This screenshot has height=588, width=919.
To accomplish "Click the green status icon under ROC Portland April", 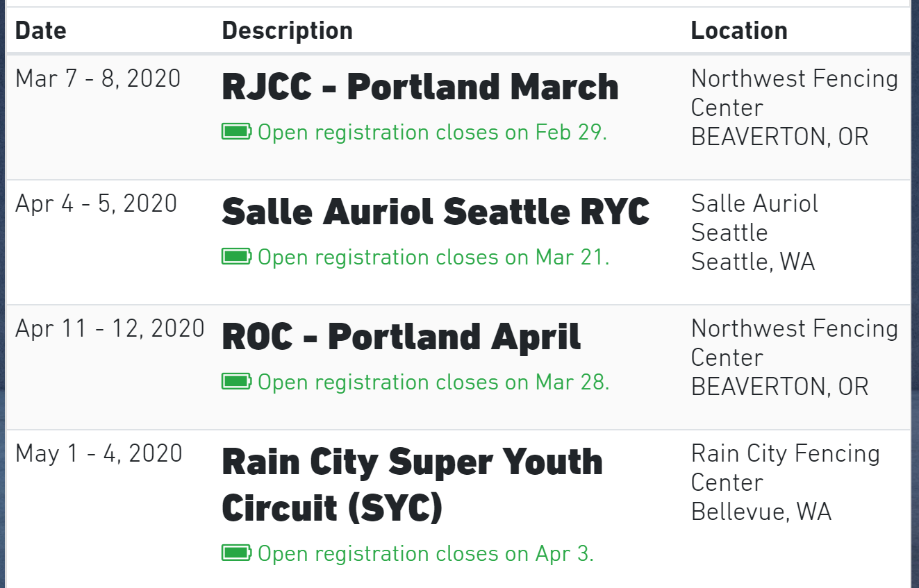I will point(236,382).
